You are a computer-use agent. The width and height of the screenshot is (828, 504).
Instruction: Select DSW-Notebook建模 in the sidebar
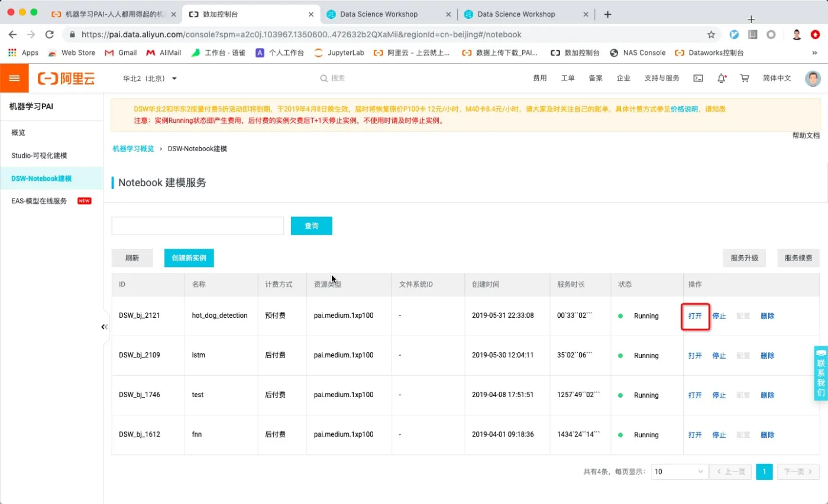[51, 178]
